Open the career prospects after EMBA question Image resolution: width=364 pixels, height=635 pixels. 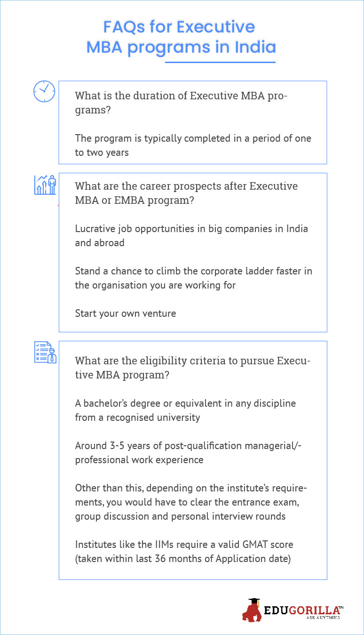tap(186, 193)
